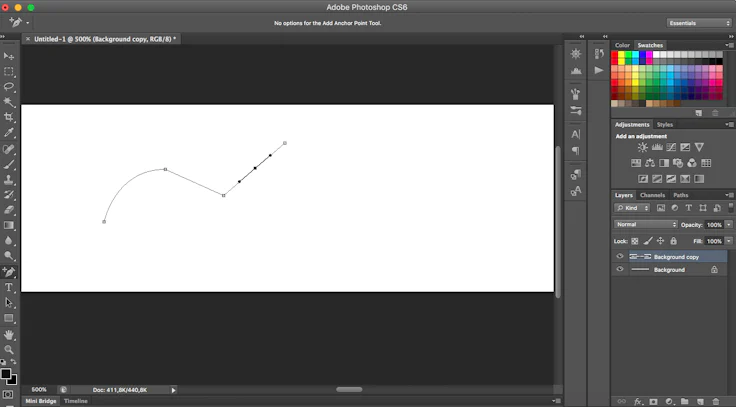Hide the Background copy layer
736x407 pixels.
620,256
